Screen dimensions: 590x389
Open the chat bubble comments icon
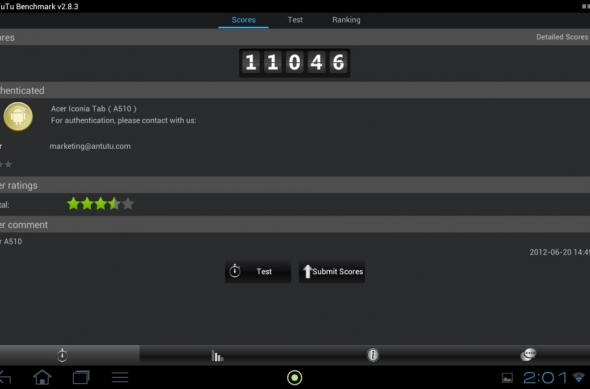[x=528, y=354]
